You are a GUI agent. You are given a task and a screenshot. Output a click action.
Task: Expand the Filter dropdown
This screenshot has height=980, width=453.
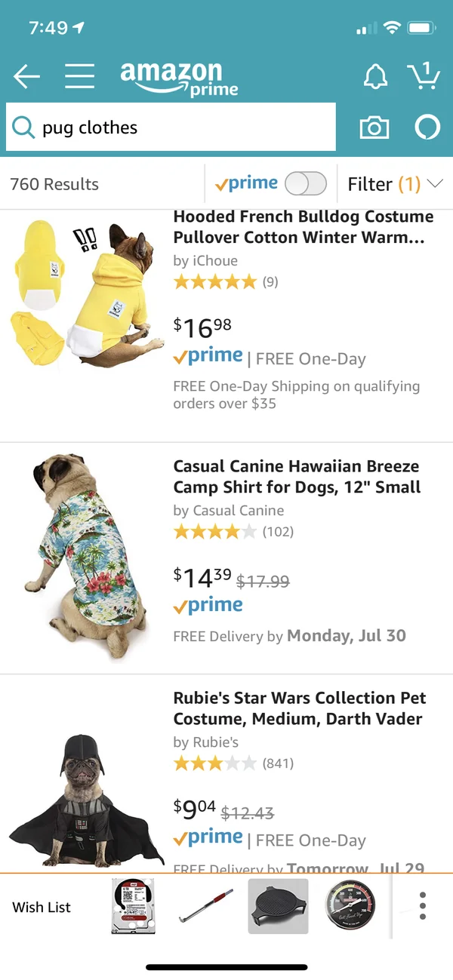(x=394, y=183)
